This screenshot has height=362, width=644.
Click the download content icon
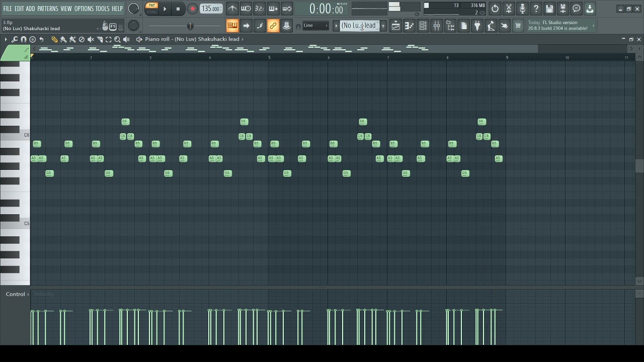coord(590,9)
